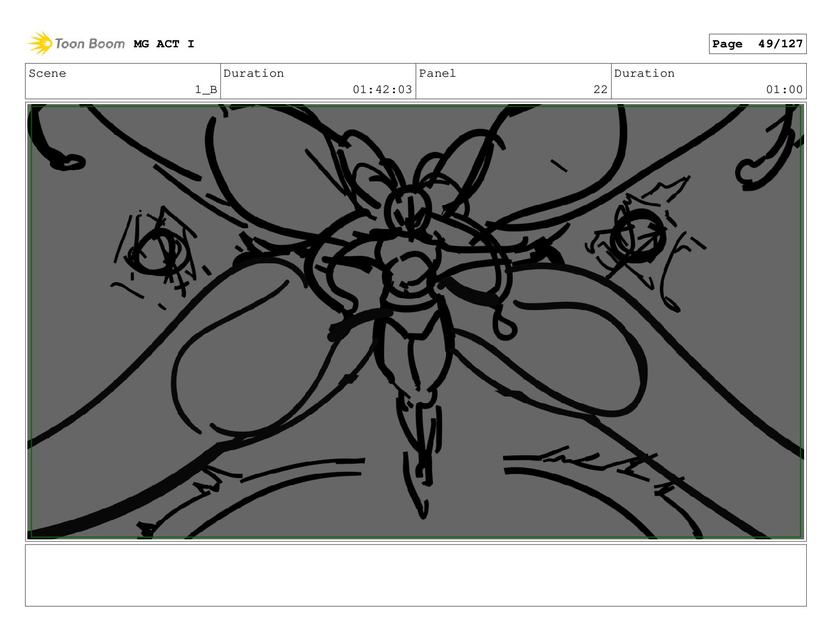Viewport: 832px width, 644px height.
Task: Select the panel duration value '01:00'
Action: [x=784, y=90]
